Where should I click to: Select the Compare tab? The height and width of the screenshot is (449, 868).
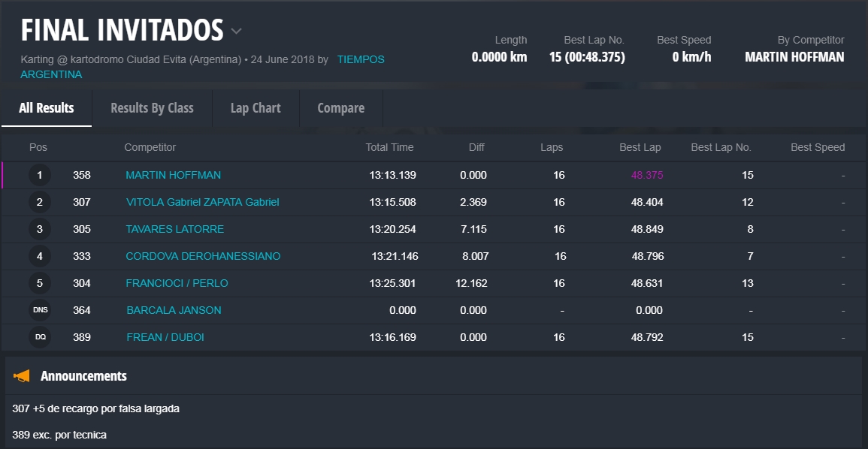click(x=340, y=108)
